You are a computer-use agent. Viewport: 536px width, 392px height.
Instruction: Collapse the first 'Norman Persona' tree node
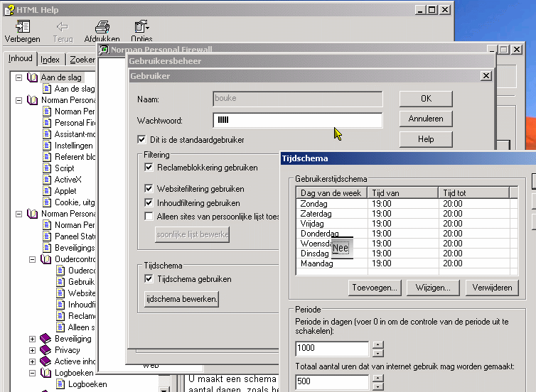tap(18, 100)
